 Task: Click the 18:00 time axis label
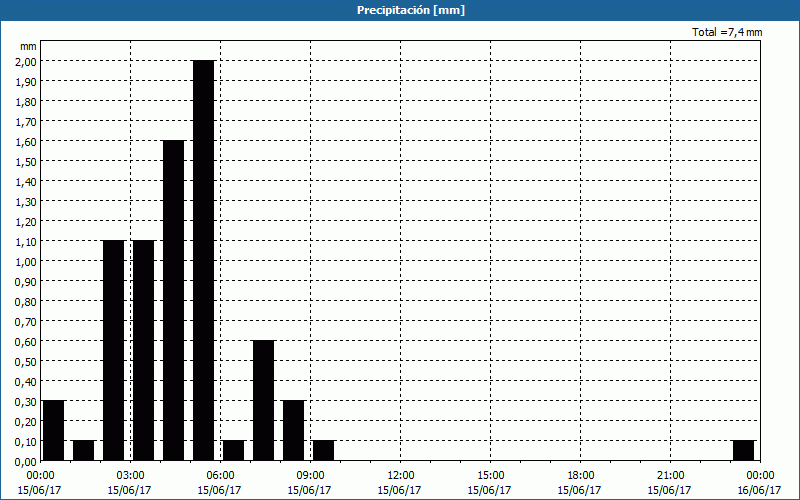(581, 476)
